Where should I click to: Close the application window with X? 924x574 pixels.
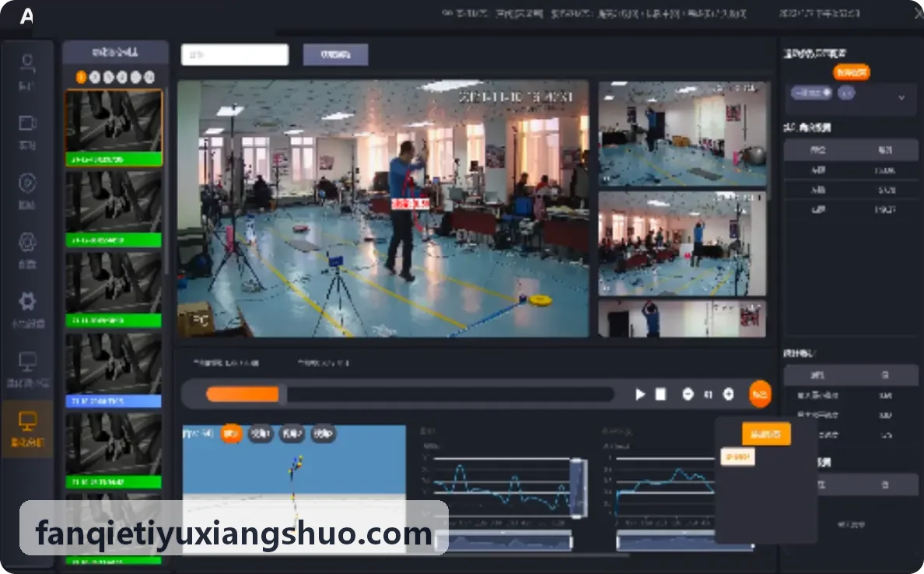pyautogui.click(x=918, y=13)
